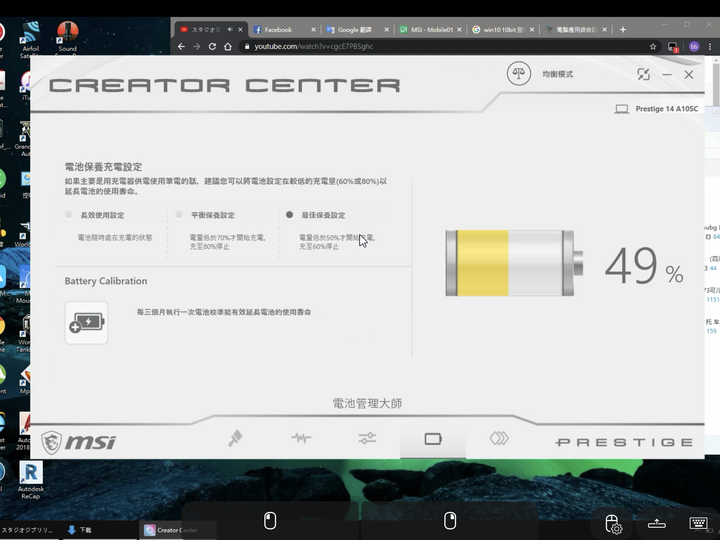The width and height of the screenshot is (720, 540).
Task: Open the 下載 taskbar item
Action: coord(79,530)
